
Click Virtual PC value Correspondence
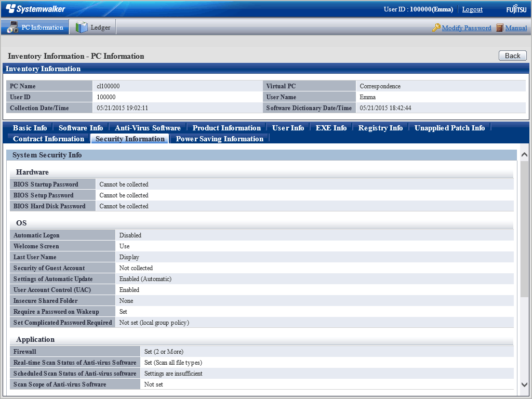380,86
